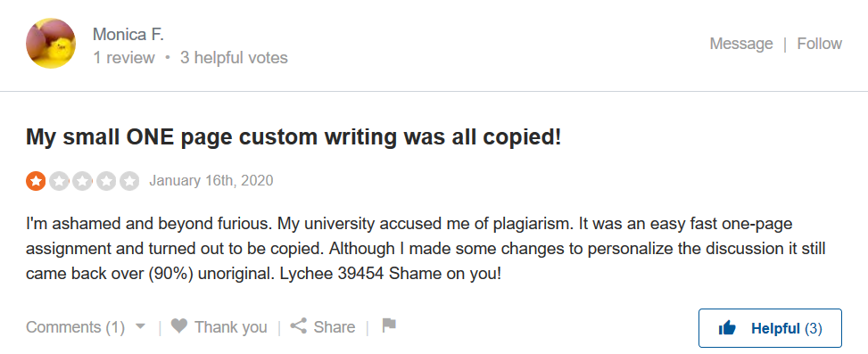Screen dimensions: 868x354
Task: Flag this review with flag icon
Action: pyautogui.click(x=389, y=325)
